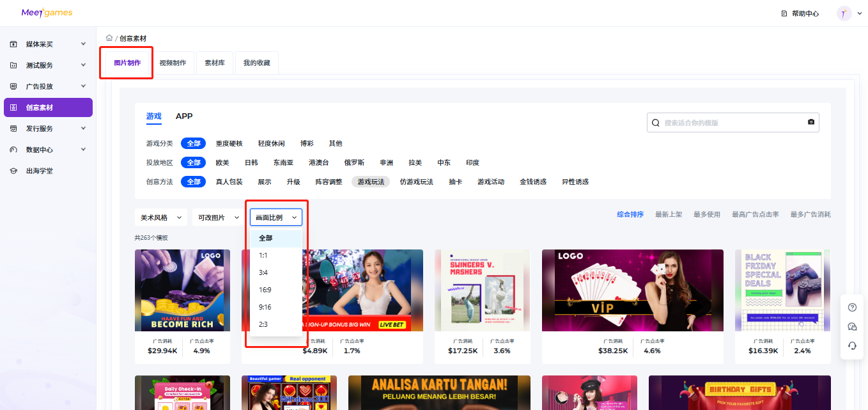
Task: Click the headset customer service icon
Action: tap(852, 345)
